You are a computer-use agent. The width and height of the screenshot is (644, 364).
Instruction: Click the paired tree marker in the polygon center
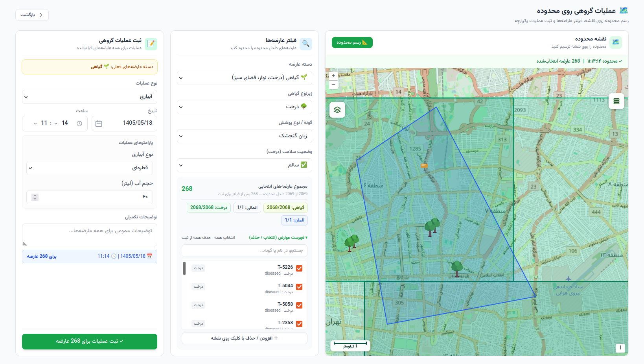[x=432, y=227]
